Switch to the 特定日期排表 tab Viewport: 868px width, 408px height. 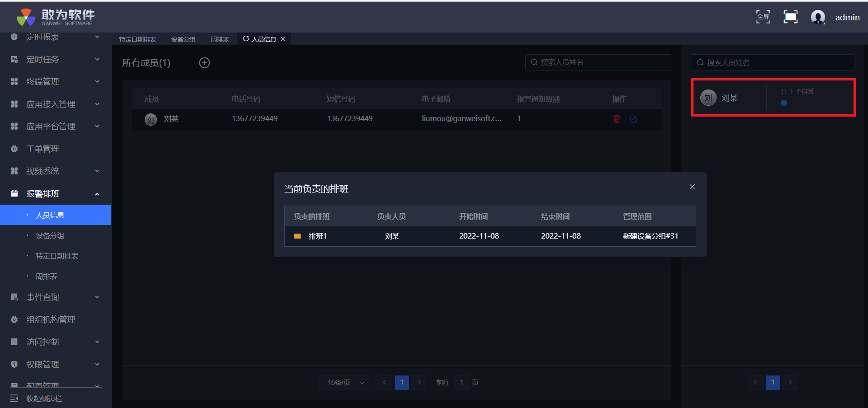point(137,39)
